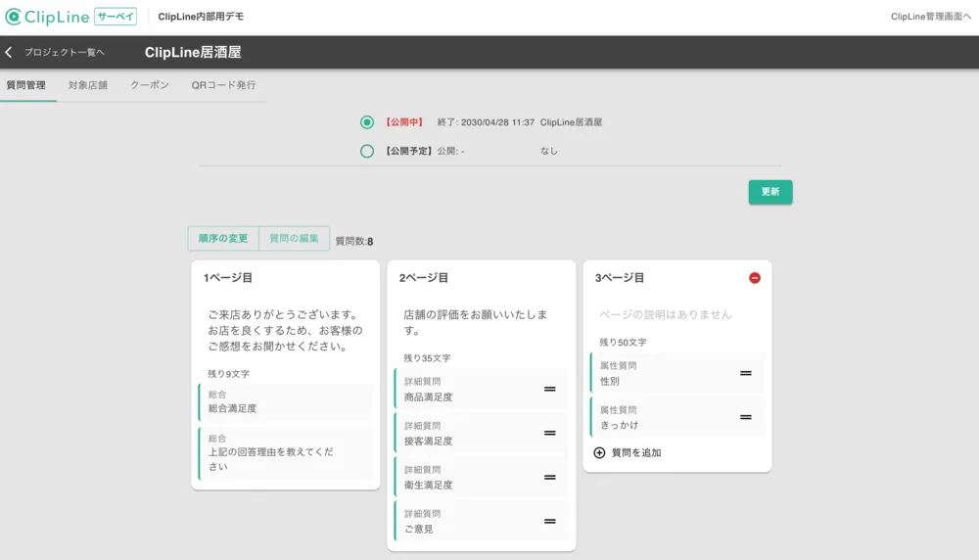Click the 終了: 2030/04/28 11:37 date text

click(x=486, y=122)
